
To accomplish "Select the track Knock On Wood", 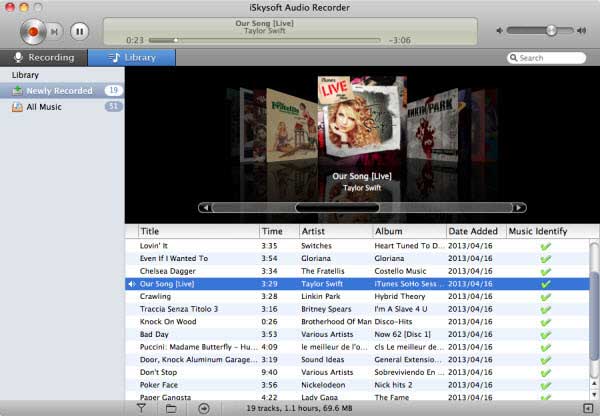I will click(x=357, y=321).
